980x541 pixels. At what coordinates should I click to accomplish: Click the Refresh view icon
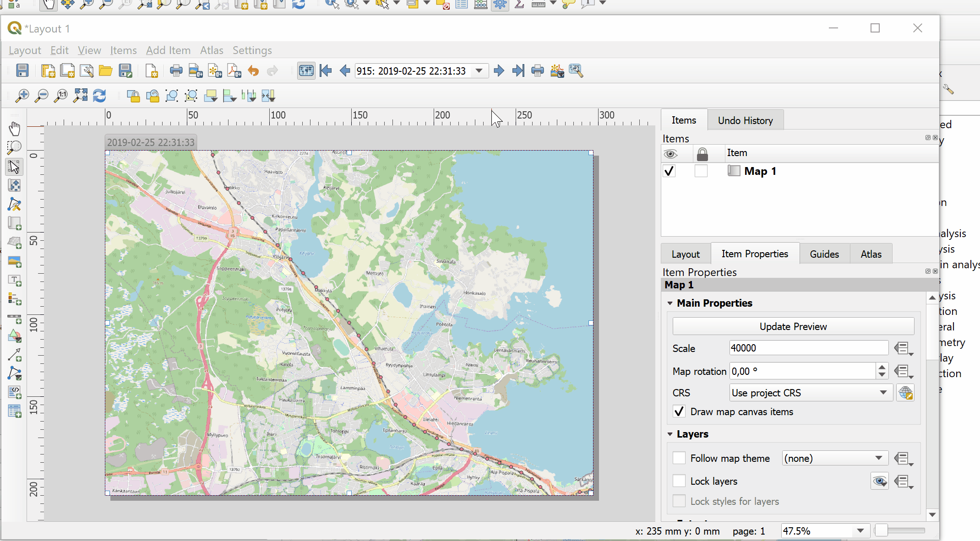(99, 96)
